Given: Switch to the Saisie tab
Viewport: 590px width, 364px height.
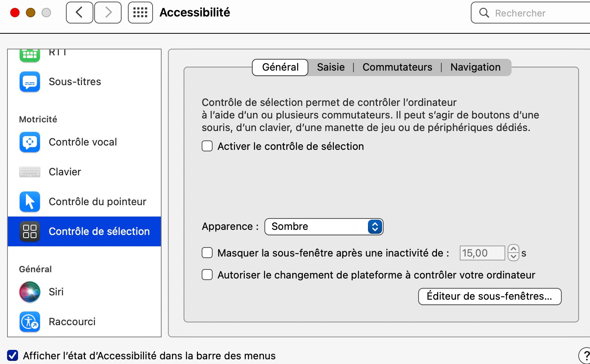Looking at the screenshot, I should (331, 67).
